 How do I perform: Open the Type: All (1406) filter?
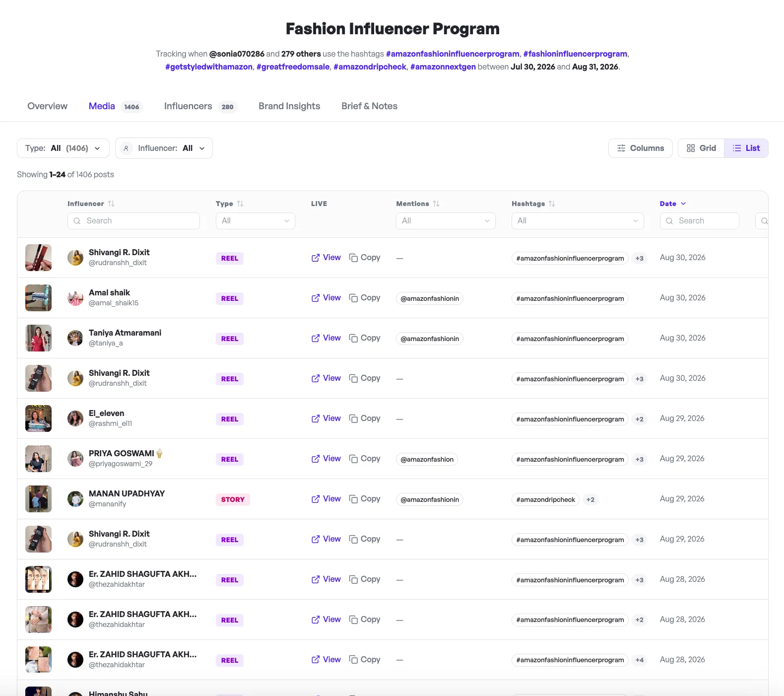tap(63, 148)
